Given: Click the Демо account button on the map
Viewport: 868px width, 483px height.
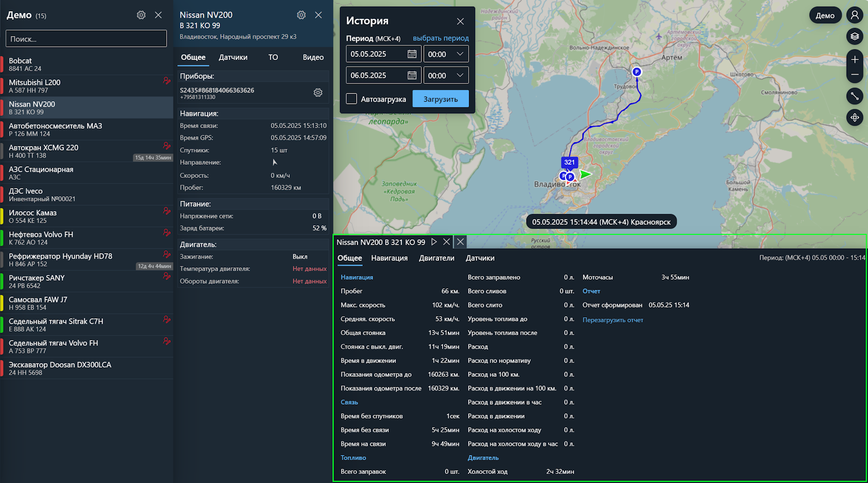Looking at the screenshot, I should point(825,15).
